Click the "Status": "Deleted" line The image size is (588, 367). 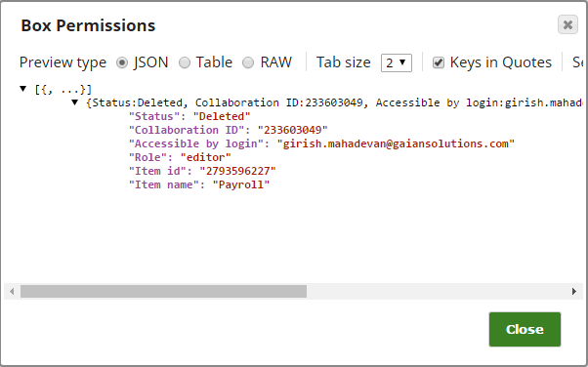[189, 116]
